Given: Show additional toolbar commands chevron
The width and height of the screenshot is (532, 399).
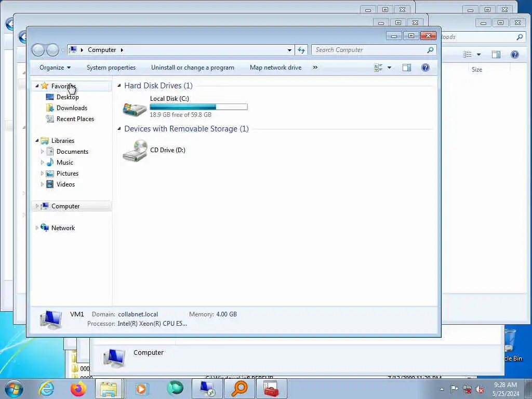Looking at the screenshot, I should (x=315, y=68).
